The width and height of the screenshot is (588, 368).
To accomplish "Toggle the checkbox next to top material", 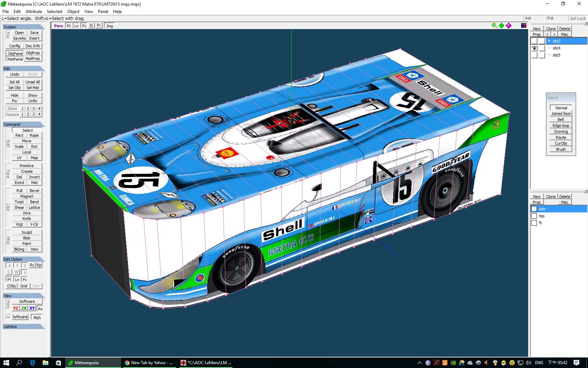I will (534, 216).
